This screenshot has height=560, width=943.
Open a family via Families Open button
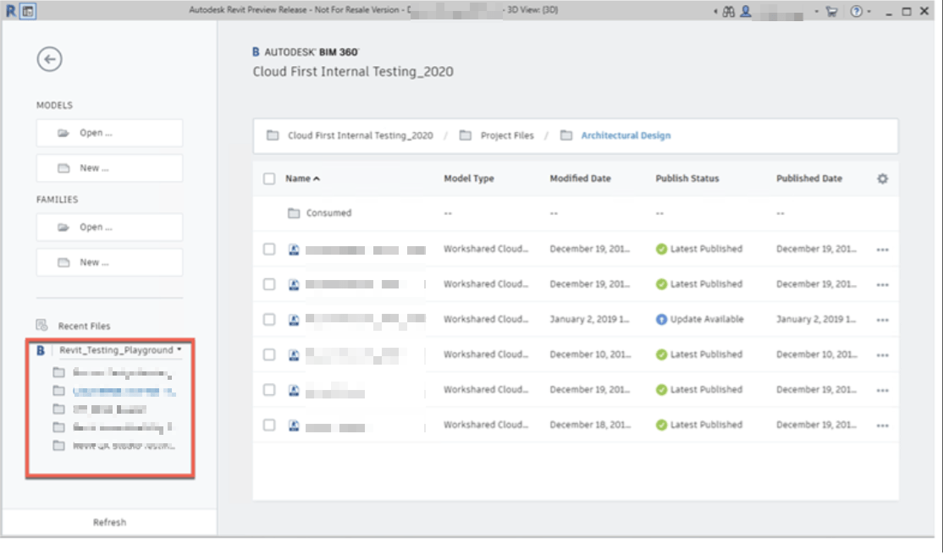pyautogui.click(x=109, y=227)
